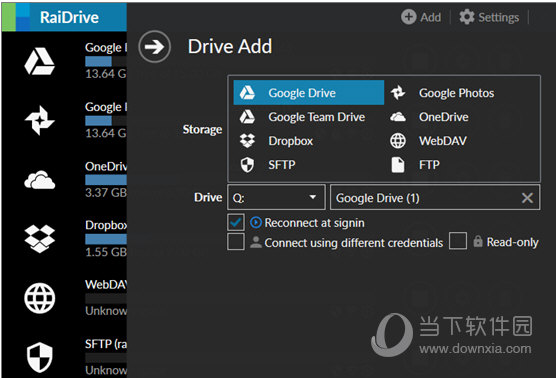Image resolution: width=556 pixels, height=378 pixels.
Task: Click the Google Photos icon in storage list
Action: [x=398, y=93]
